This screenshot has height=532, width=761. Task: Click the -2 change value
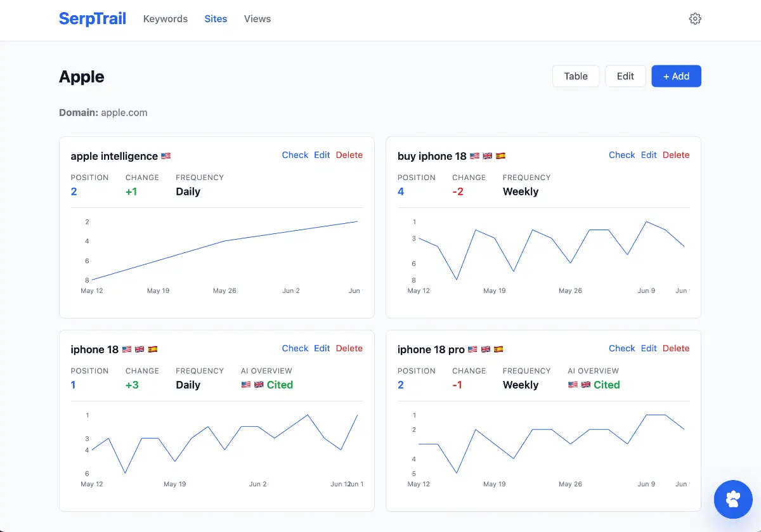[x=458, y=191]
